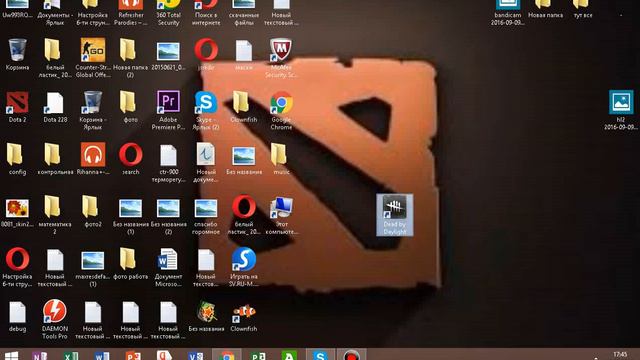This screenshot has width=640, height=360.
Task: Open the config folder
Action: [17, 159]
